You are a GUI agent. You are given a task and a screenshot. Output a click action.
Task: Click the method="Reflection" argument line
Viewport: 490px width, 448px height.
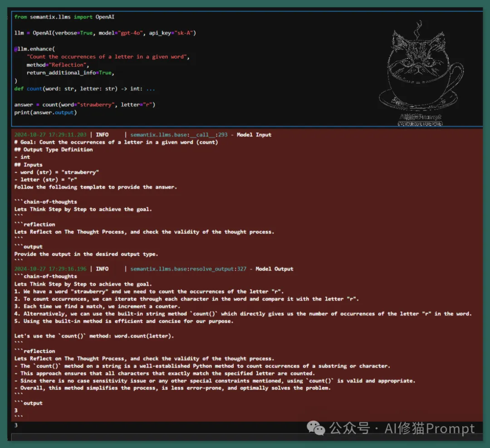point(58,65)
